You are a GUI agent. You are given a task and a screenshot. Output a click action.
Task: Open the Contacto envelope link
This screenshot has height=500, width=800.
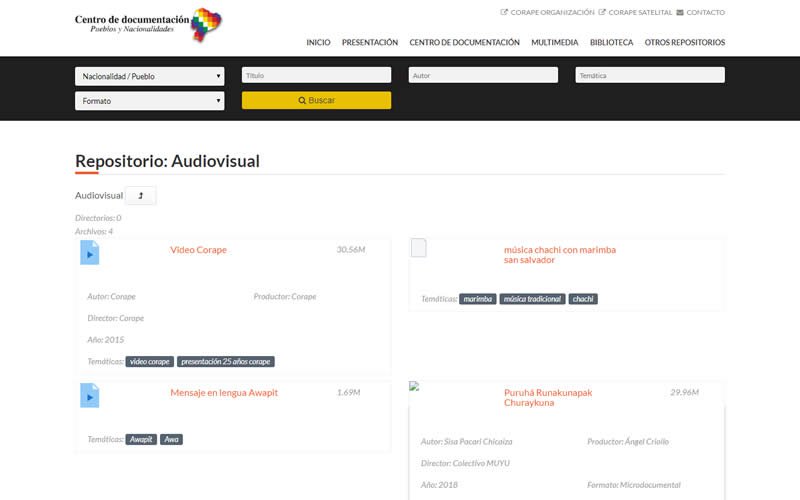pyautogui.click(x=699, y=13)
